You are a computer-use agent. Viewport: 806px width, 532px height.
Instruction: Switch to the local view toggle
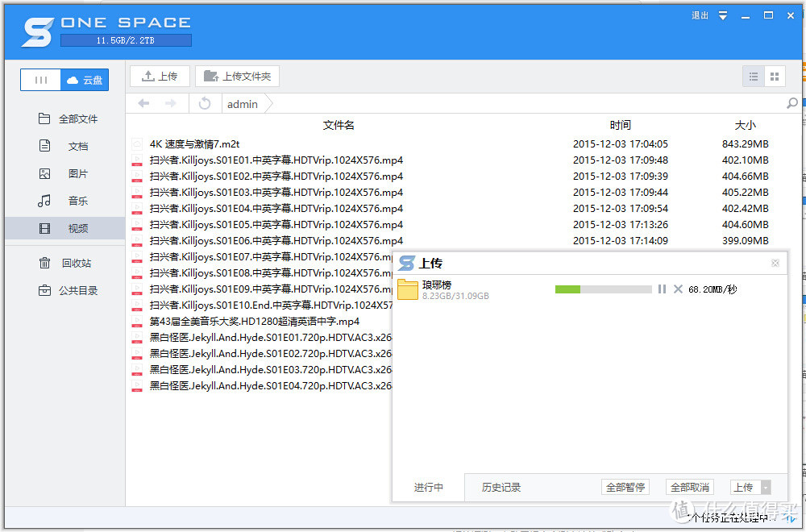click(x=40, y=80)
